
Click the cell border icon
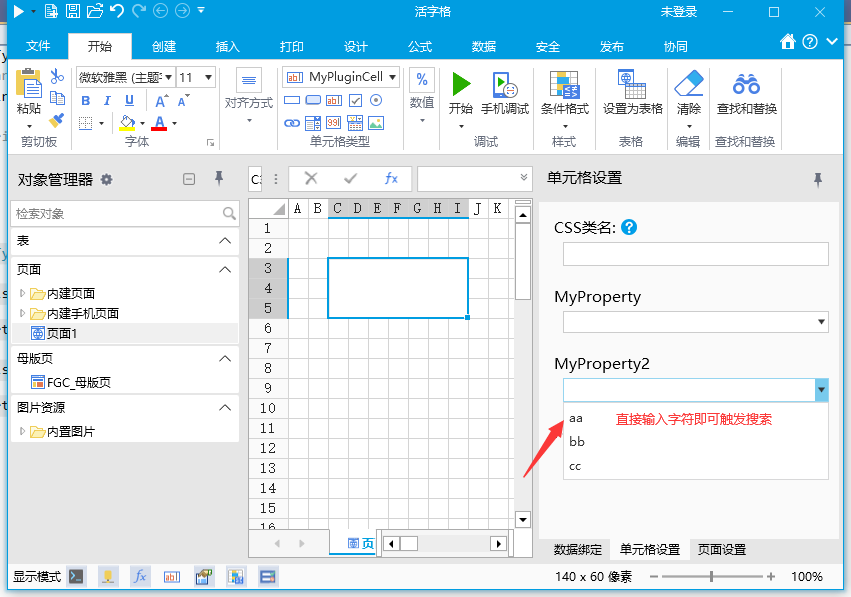(86, 123)
